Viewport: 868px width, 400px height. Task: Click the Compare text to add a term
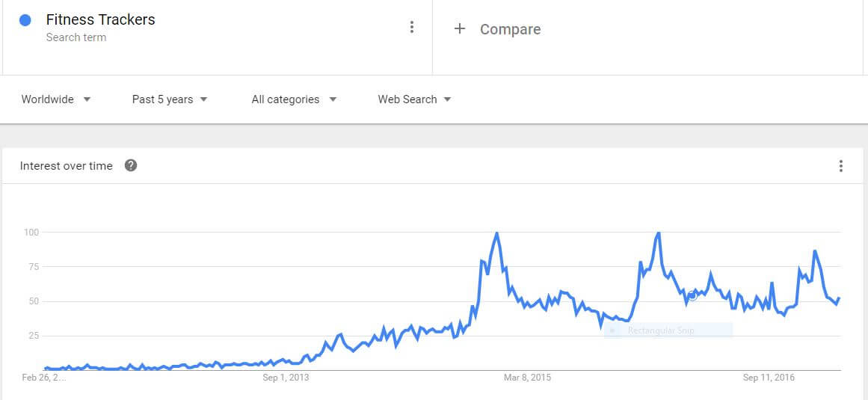click(x=510, y=29)
